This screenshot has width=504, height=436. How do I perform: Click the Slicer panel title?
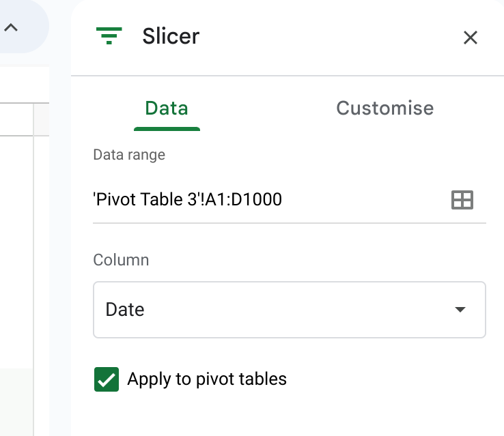point(171,36)
